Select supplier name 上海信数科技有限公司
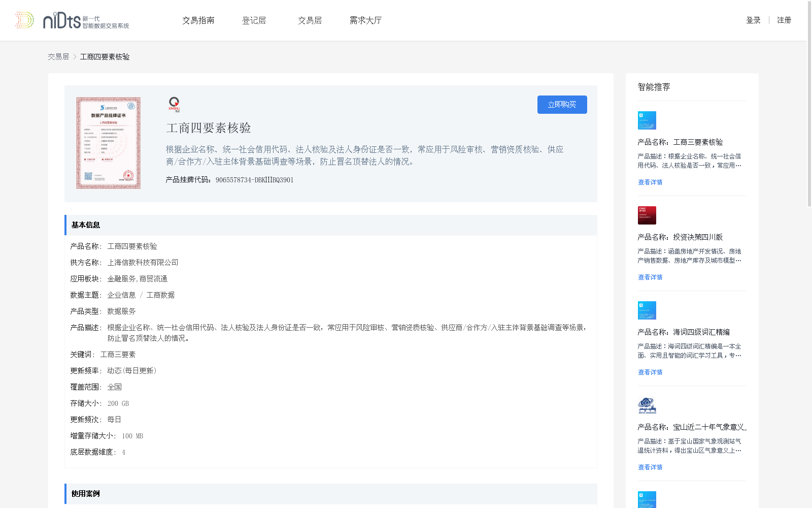This screenshot has height=508, width=812. tap(143, 263)
